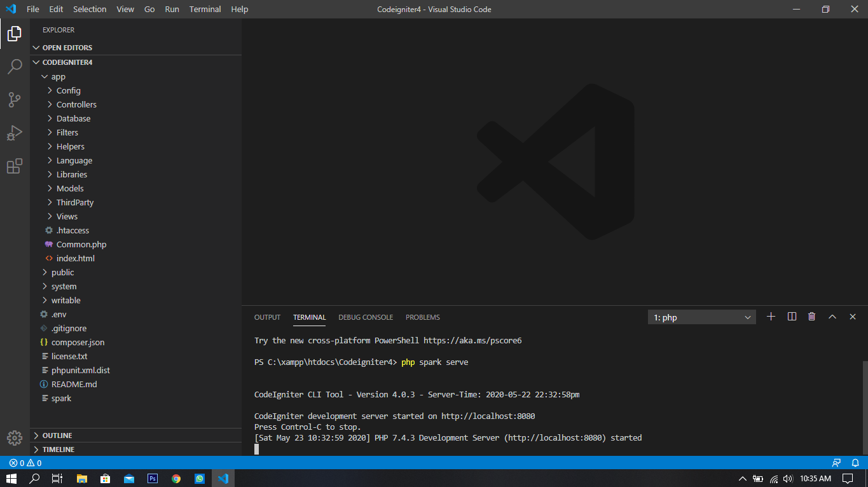Screen dimensions: 868x487
Task: Expand the writable folder
Action: click(135, 300)
